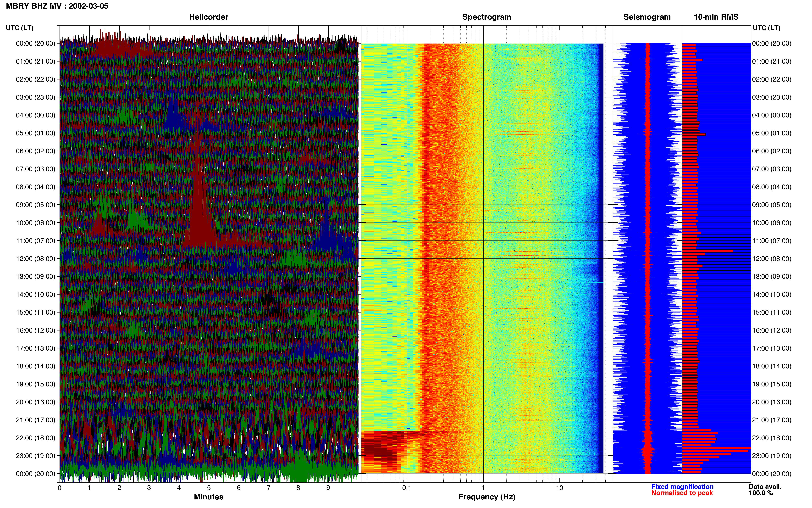The height and width of the screenshot is (508, 812).
Task: Click 04:00 (00:00) label beside the Helicorder
Action: click(36, 115)
